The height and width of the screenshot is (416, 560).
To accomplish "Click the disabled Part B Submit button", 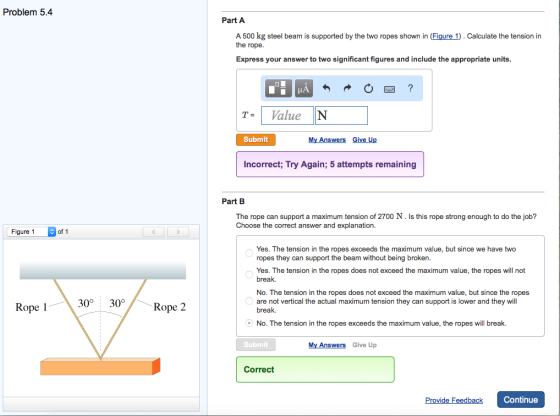I will 256,345.
